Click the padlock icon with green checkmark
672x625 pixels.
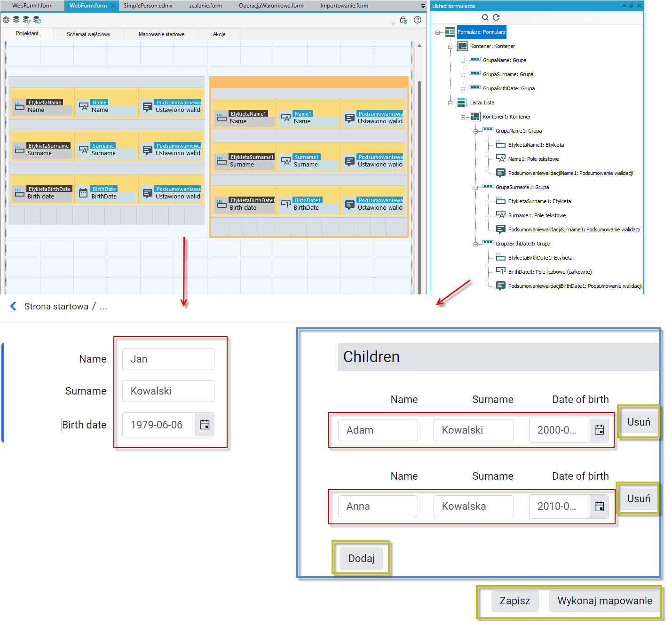pyautogui.click(x=403, y=20)
